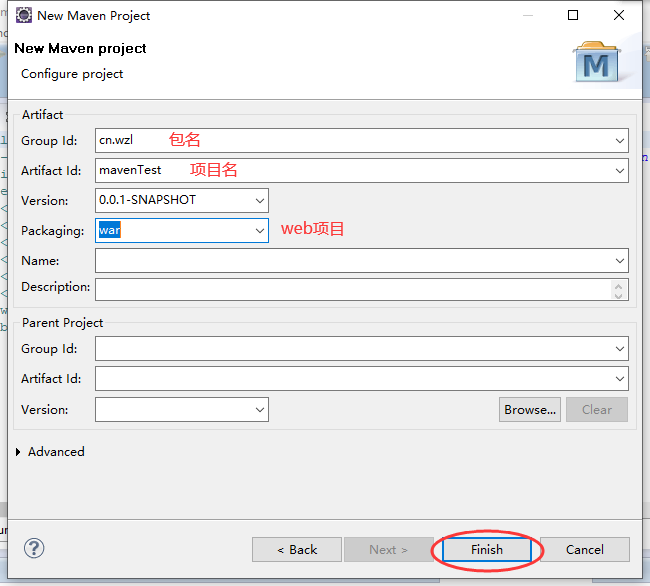
Task: Click the Description field scroll-down arrow
Action: tap(618, 295)
